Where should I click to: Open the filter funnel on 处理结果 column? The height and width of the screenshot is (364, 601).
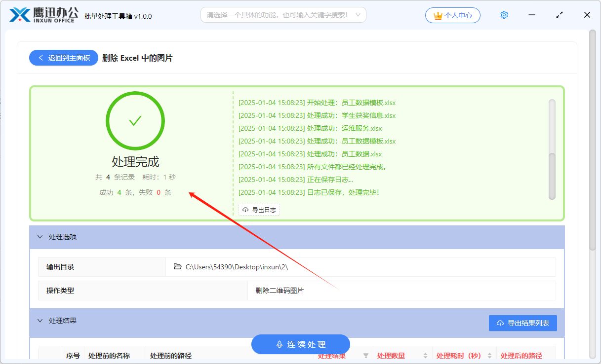point(365,355)
